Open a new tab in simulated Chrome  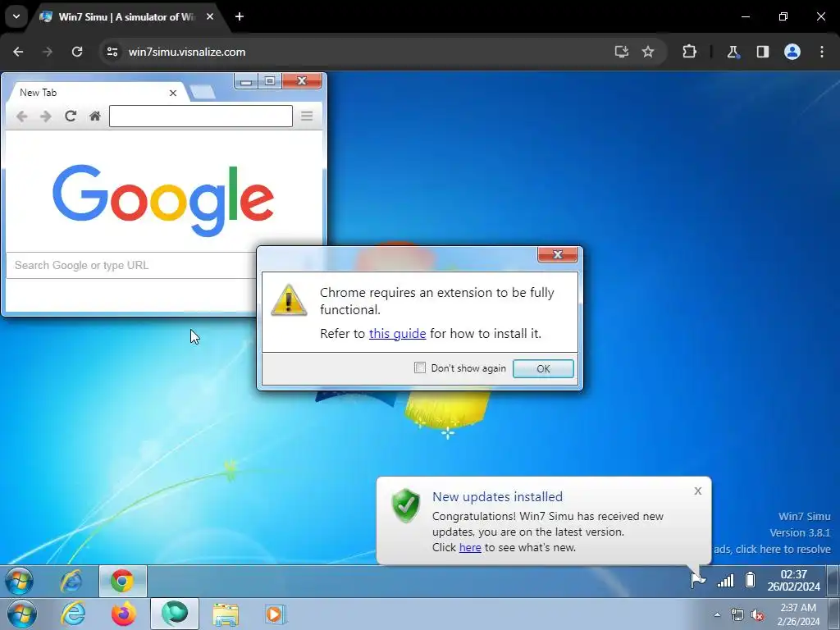point(203,93)
